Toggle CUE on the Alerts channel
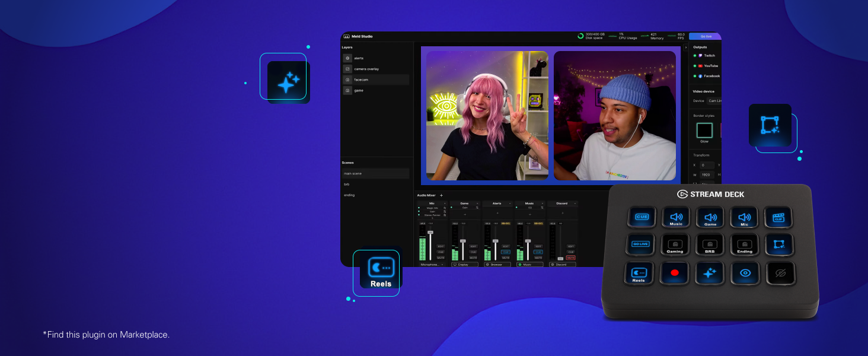 click(x=506, y=252)
